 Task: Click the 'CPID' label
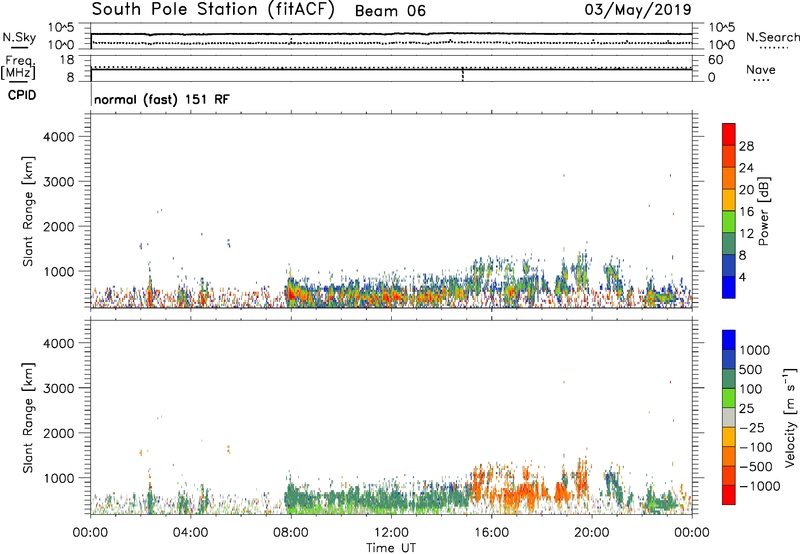22,95
